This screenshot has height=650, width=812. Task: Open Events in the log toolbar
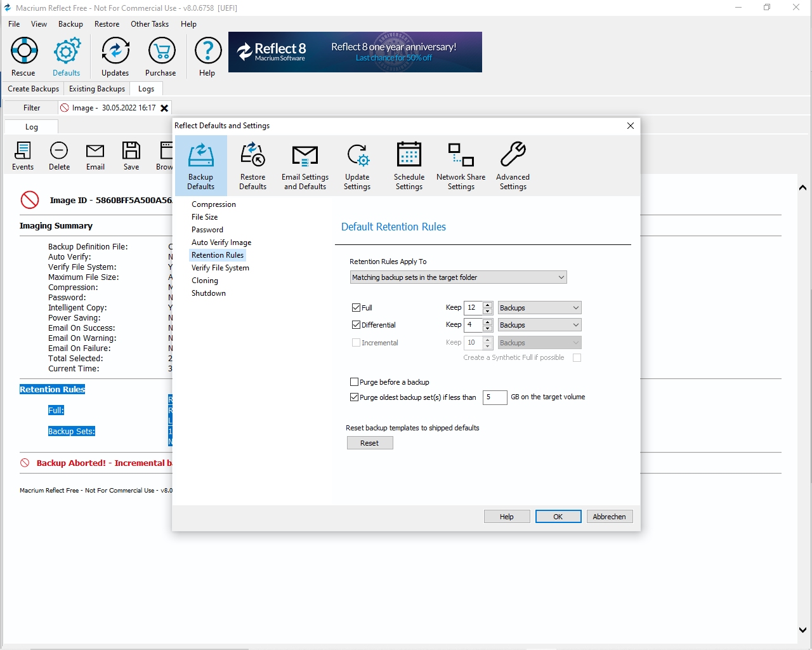pos(23,156)
